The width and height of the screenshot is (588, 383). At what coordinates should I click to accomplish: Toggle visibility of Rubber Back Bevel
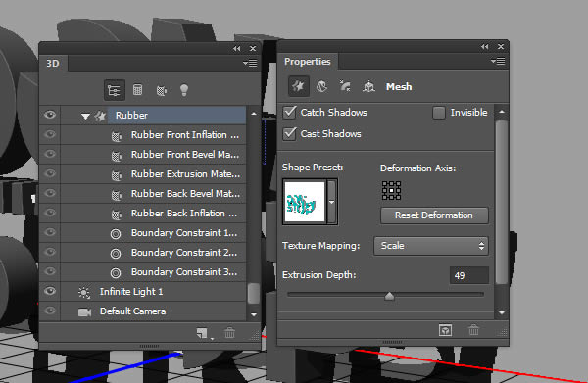(50, 193)
